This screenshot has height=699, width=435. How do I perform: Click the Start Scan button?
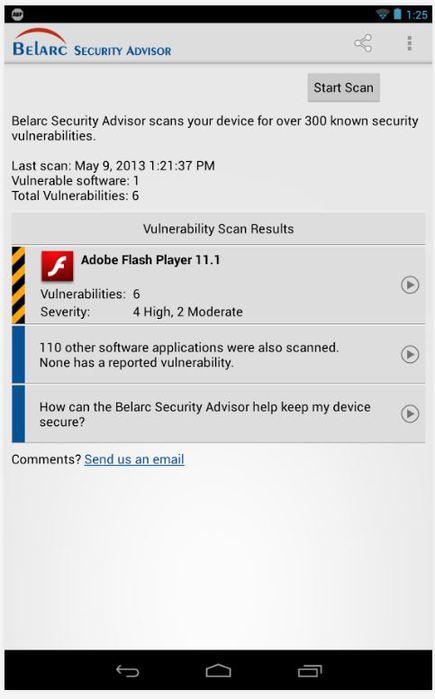(x=344, y=87)
